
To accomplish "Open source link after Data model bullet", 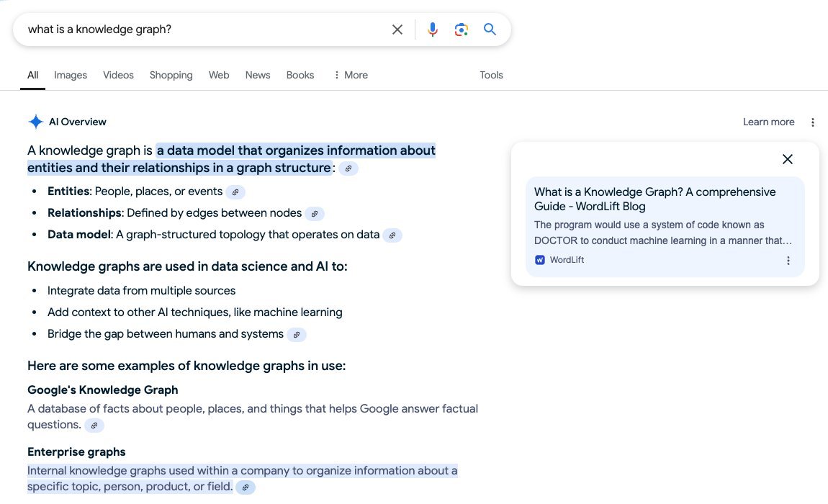I will pyautogui.click(x=392, y=235).
